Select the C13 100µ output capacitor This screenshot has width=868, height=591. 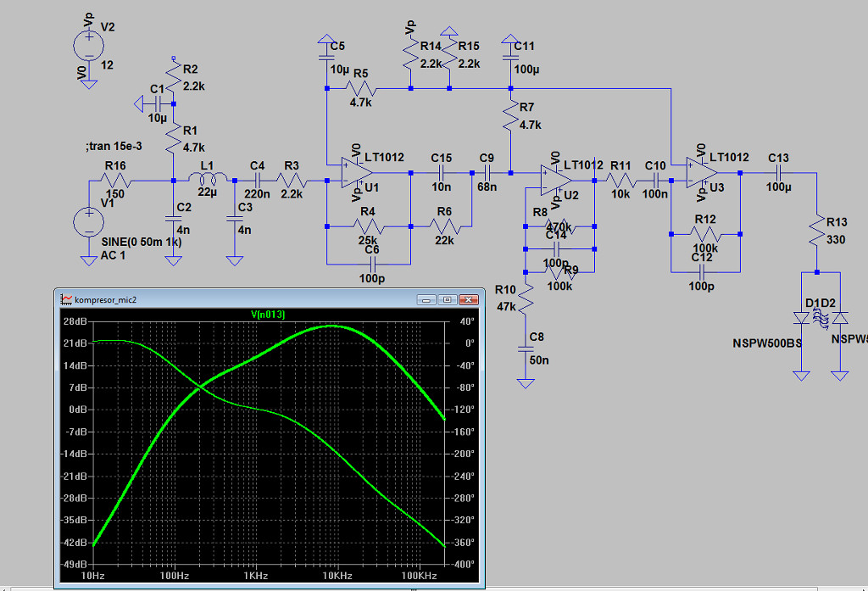[x=777, y=172]
